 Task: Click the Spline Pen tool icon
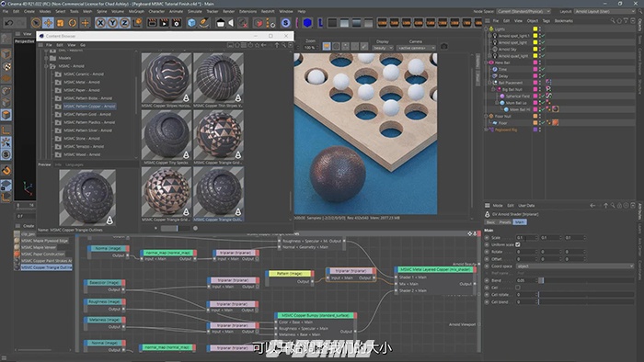(204, 23)
